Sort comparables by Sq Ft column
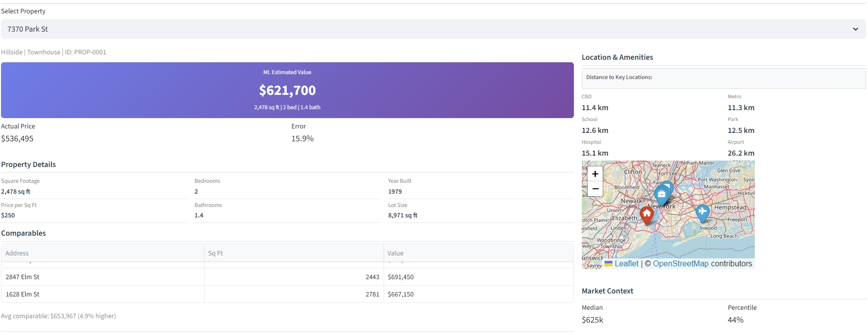The width and height of the screenshot is (868, 335). tap(216, 253)
